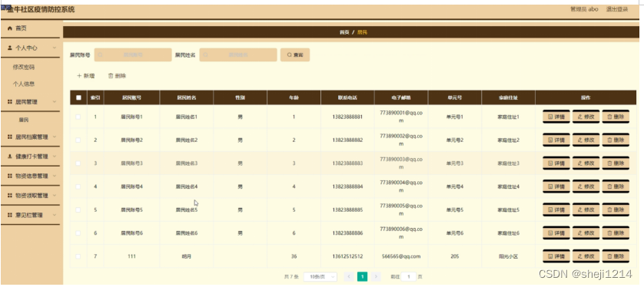Select the 居民 submenu item

pyautogui.click(x=23, y=120)
